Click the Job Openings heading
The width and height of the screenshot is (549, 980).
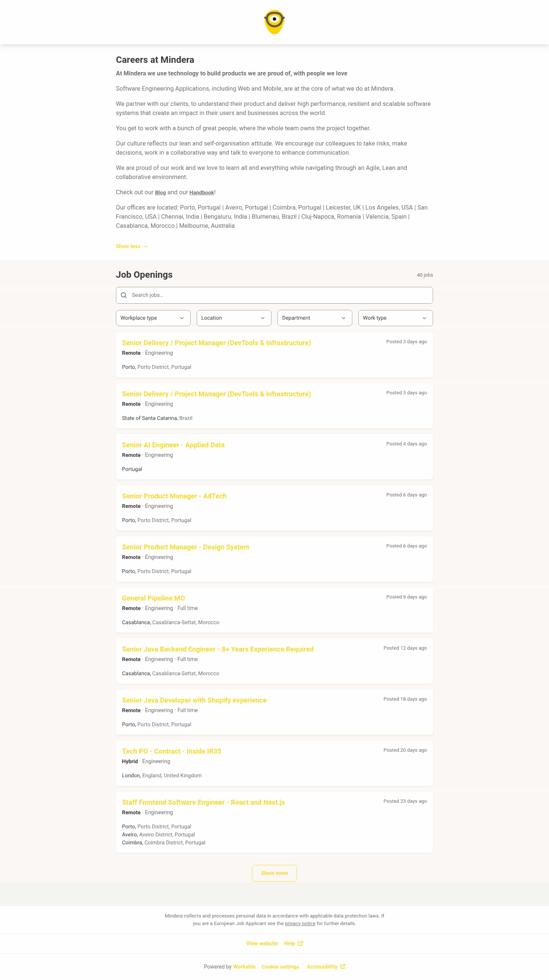click(144, 275)
